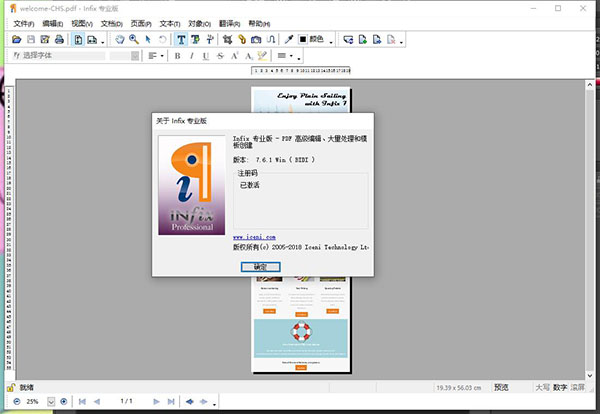The image size is (600, 414).
Task: Open the 编辑 (Edit) menu
Action: pos(52,24)
